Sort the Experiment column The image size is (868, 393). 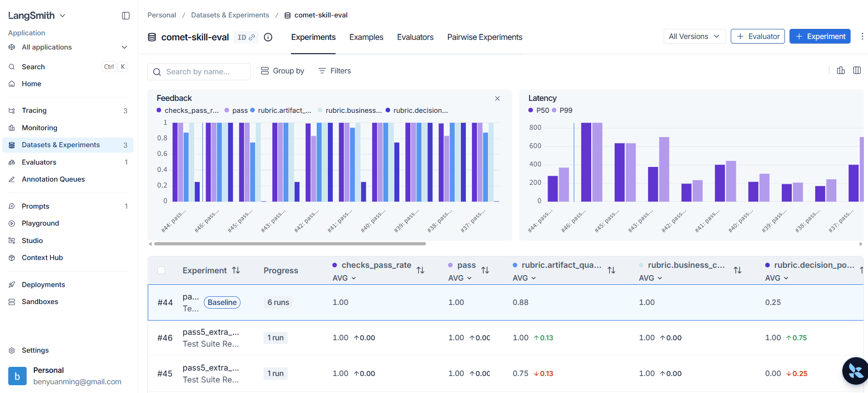tap(236, 271)
